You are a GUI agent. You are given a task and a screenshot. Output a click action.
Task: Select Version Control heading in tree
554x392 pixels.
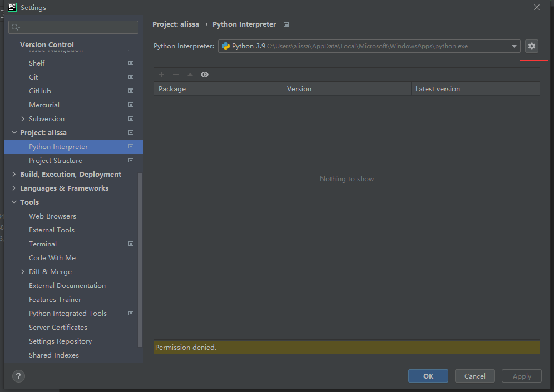pos(47,45)
